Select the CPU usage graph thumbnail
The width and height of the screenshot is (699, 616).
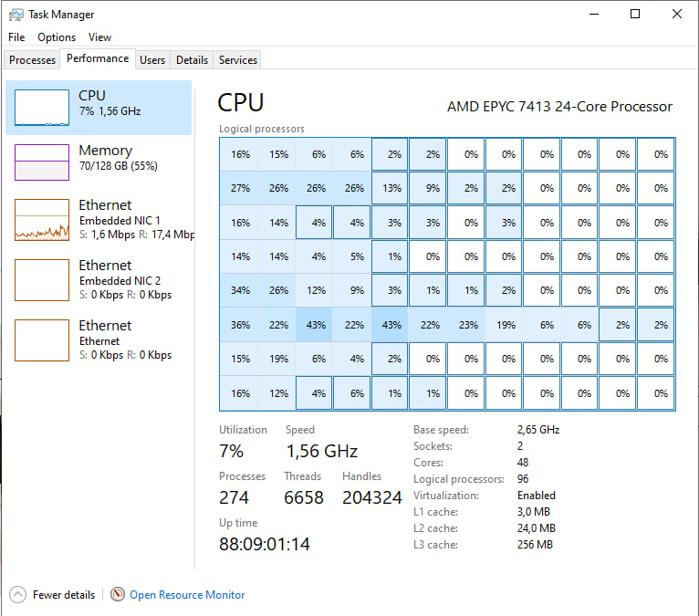coord(42,108)
